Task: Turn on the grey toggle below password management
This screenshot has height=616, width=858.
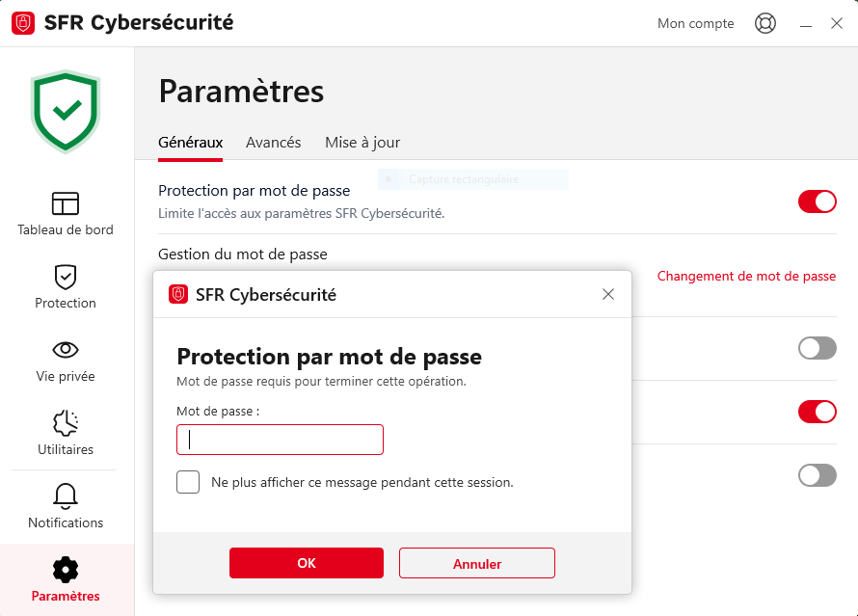Action: click(x=817, y=348)
